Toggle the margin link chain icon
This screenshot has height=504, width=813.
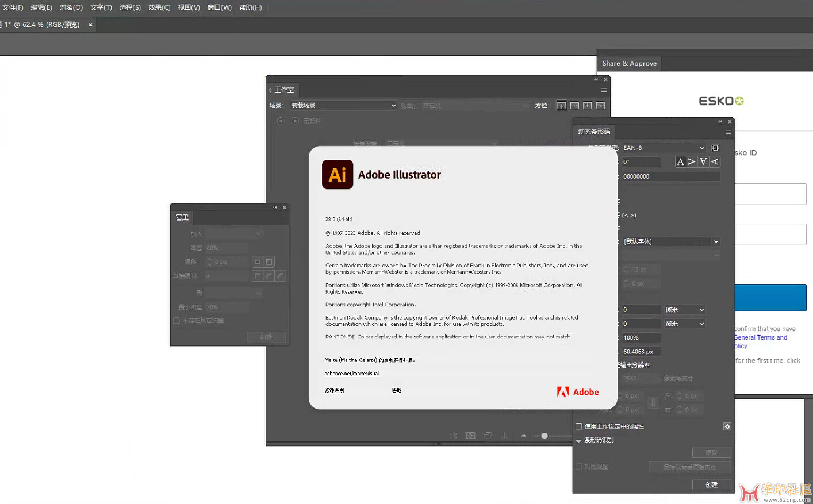click(653, 403)
